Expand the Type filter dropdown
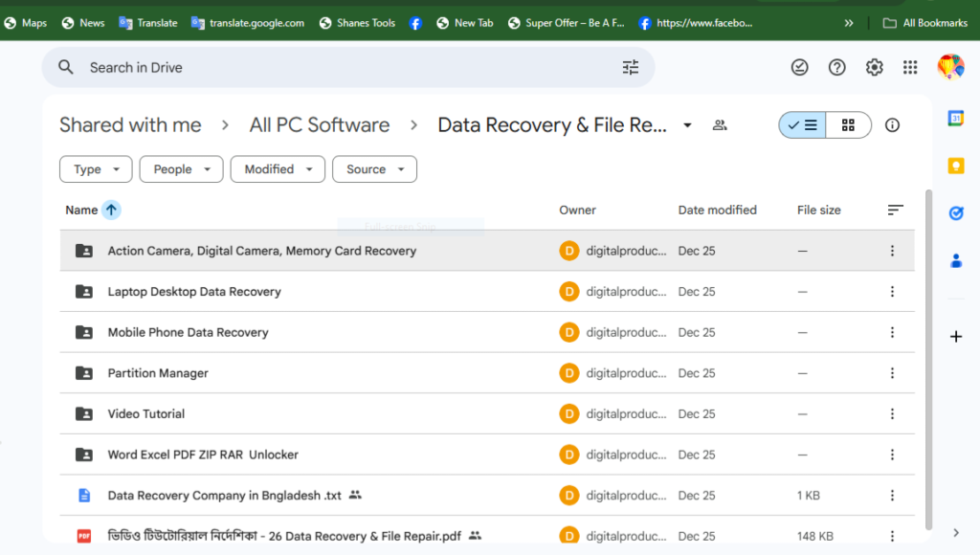The width and height of the screenshot is (980, 555). (96, 169)
